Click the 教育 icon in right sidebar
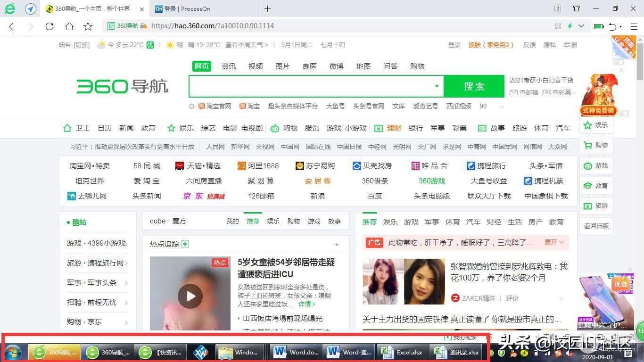 pyautogui.click(x=588, y=186)
